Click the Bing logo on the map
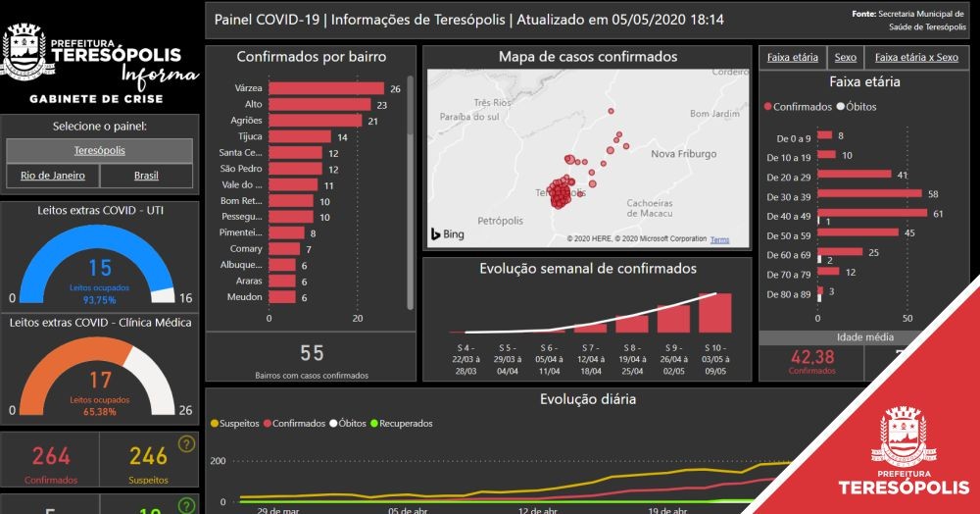The width and height of the screenshot is (980, 514). click(447, 233)
